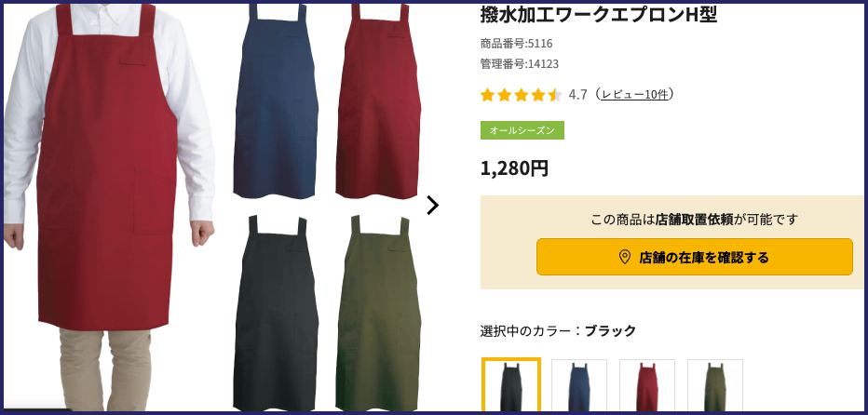
Task: Click the next image chevron arrow
Action: pyautogui.click(x=432, y=206)
